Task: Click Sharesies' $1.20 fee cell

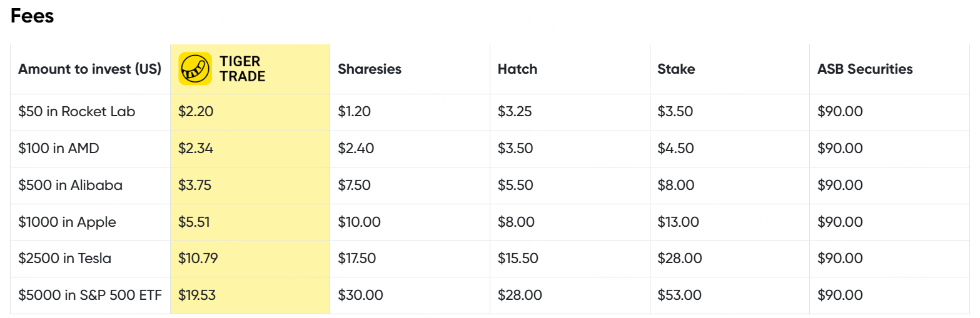Action: coord(354,112)
